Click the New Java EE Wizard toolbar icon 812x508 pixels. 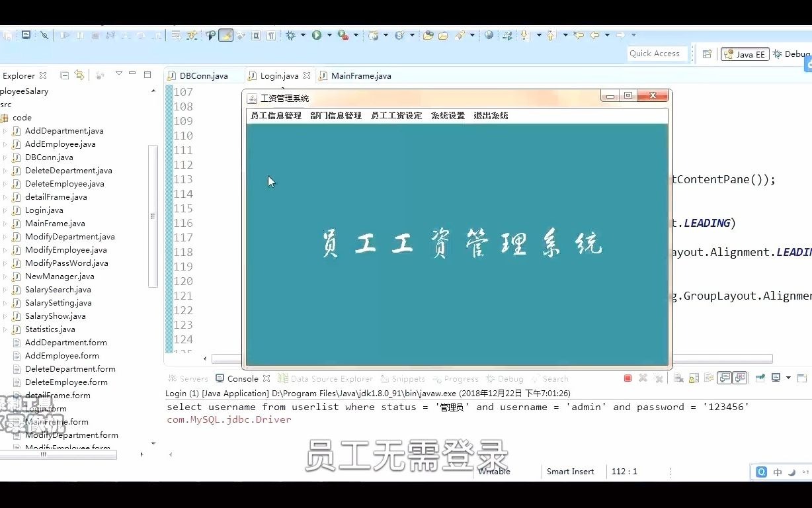coord(373,34)
